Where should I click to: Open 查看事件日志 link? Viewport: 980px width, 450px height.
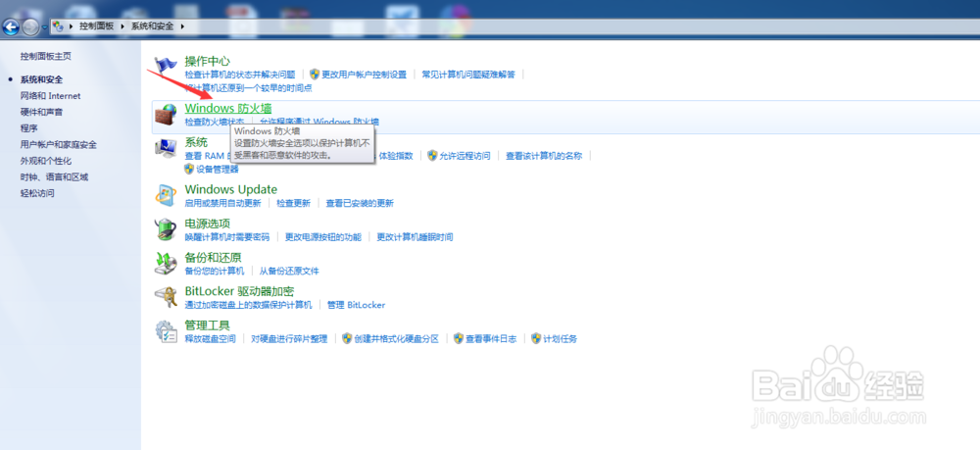491,339
